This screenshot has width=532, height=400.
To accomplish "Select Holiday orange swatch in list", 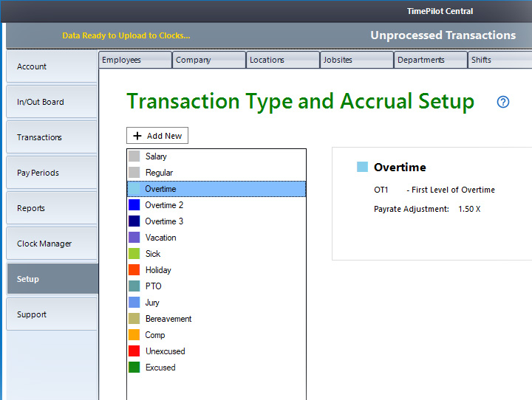I will pyautogui.click(x=134, y=270).
